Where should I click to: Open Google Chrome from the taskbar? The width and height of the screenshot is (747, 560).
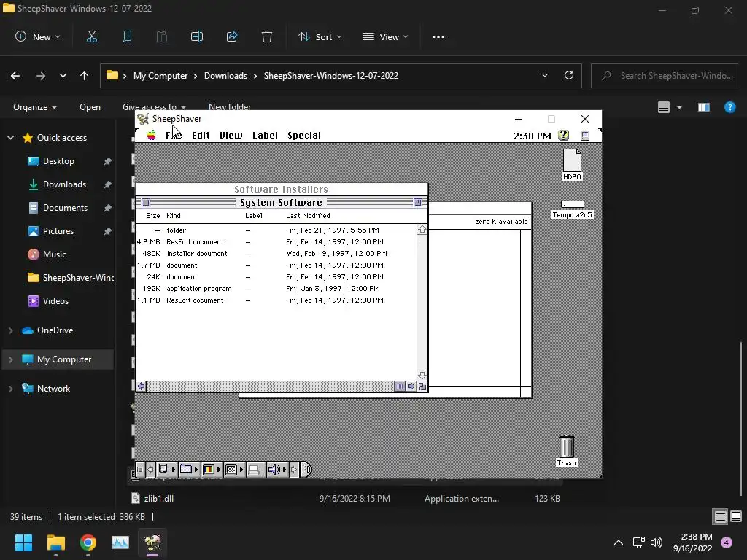coord(88,542)
